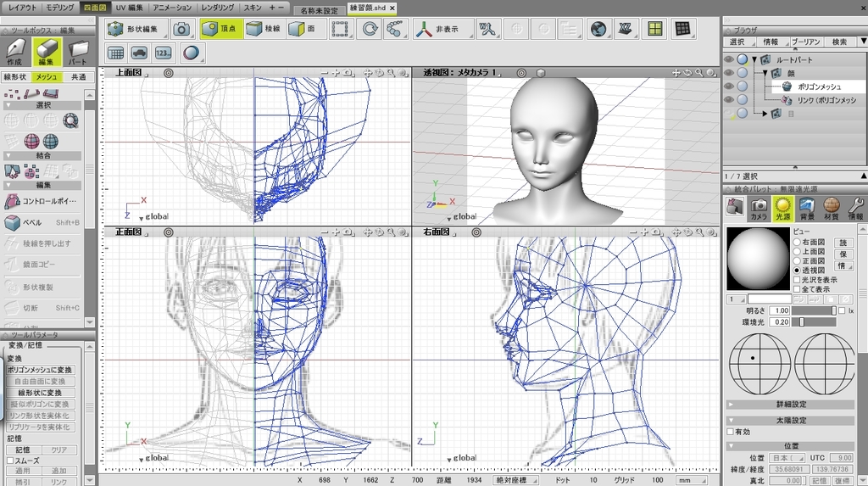Check the スムーズ checkbox
Viewport: 868px width, 486px height.
click(10, 461)
